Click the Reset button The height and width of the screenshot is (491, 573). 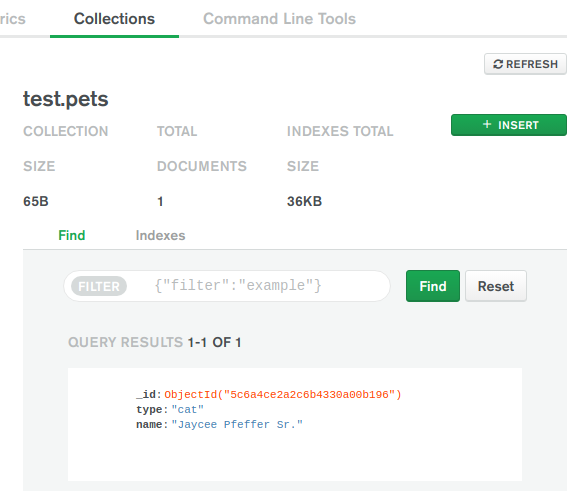[496, 286]
